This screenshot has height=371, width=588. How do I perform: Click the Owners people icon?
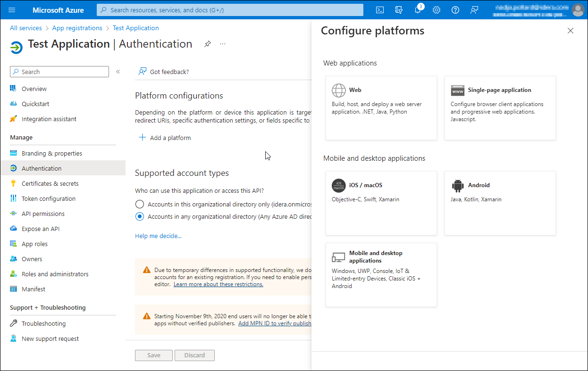pyautogui.click(x=13, y=259)
